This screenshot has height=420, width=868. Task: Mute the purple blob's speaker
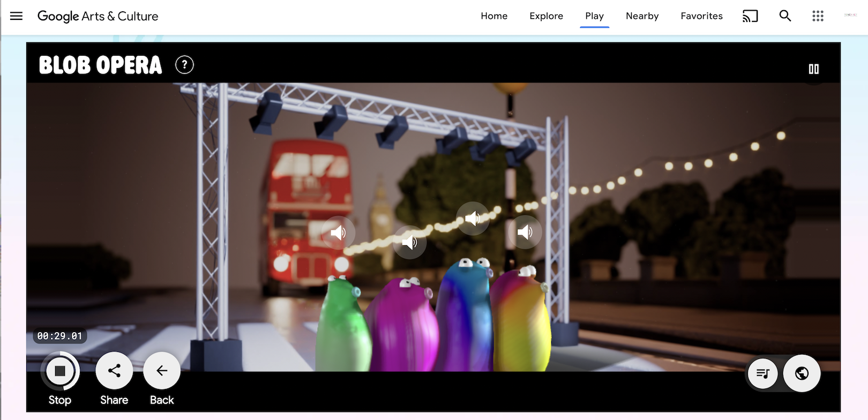pyautogui.click(x=410, y=242)
